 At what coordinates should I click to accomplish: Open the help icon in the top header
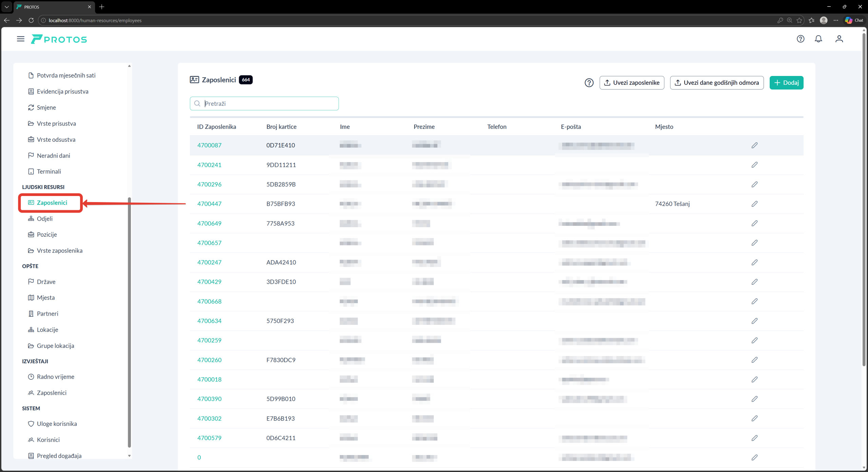tap(801, 39)
